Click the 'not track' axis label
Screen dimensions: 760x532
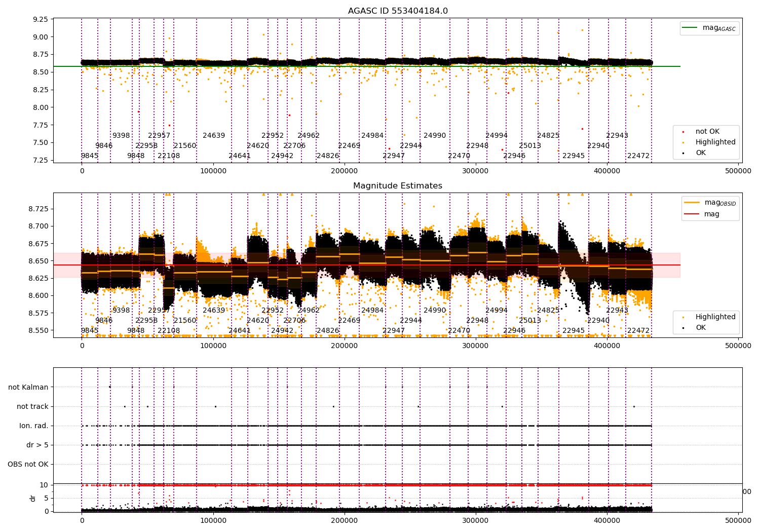(x=32, y=406)
